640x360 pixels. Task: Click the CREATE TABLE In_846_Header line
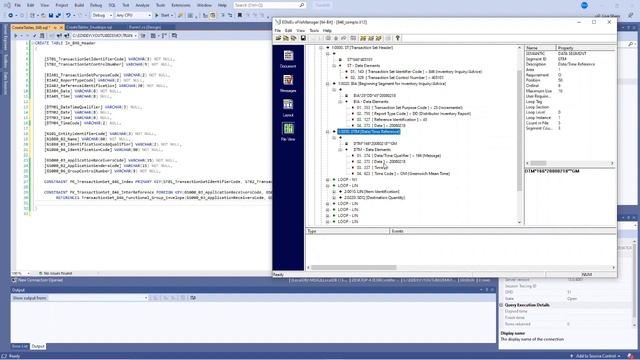click(x=64, y=43)
